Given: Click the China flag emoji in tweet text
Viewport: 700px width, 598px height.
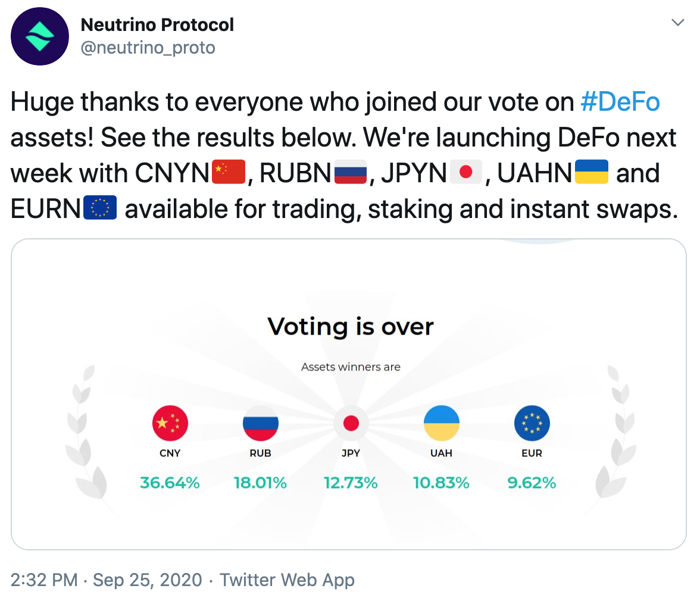Looking at the screenshot, I should [229, 173].
